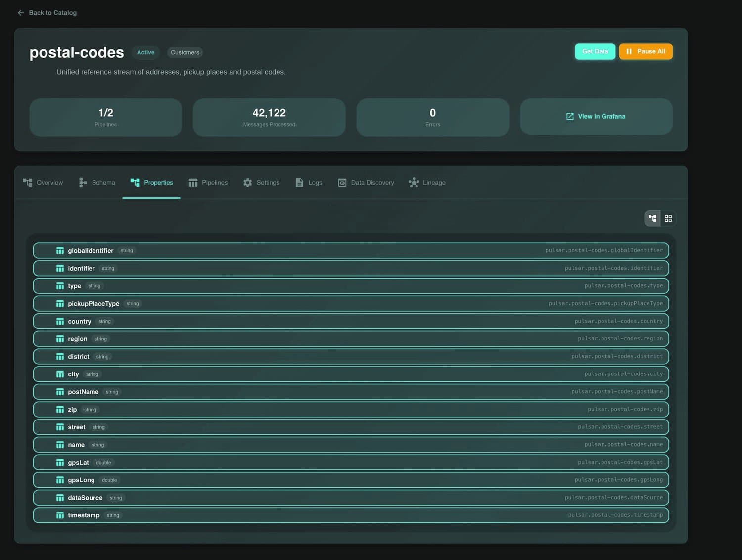Select the Properties tab
This screenshot has width=742, height=560.
pyautogui.click(x=151, y=183)
